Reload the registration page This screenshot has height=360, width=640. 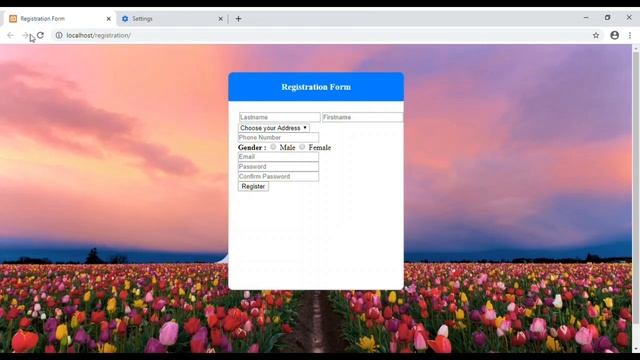(x=40, y=36)
